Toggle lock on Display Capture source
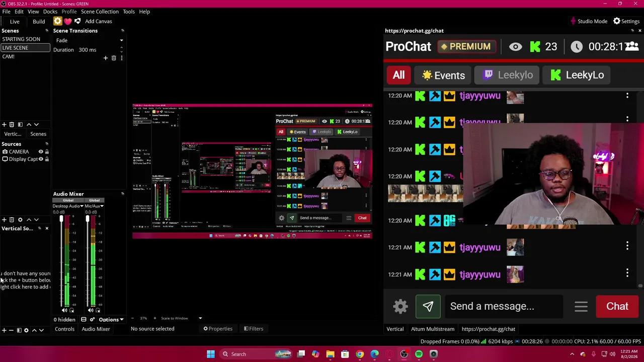The width and height of the screenshot is (644, 362). point(47,159)
